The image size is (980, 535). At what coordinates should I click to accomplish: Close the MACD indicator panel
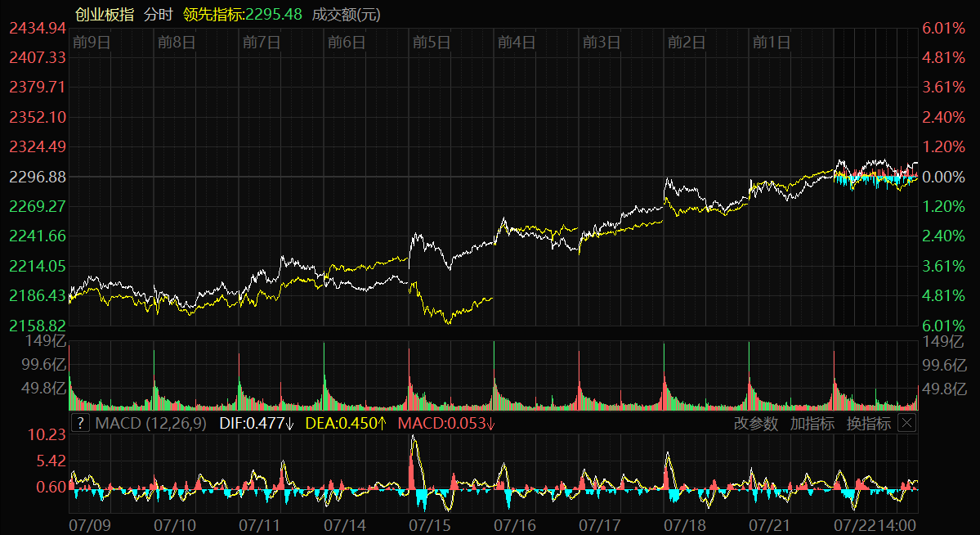906,423
